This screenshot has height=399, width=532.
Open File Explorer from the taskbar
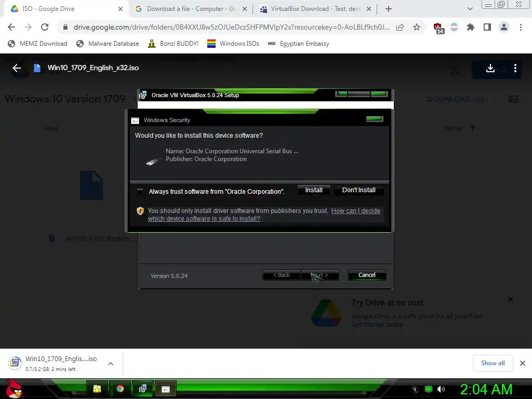(x=97, y=389)
